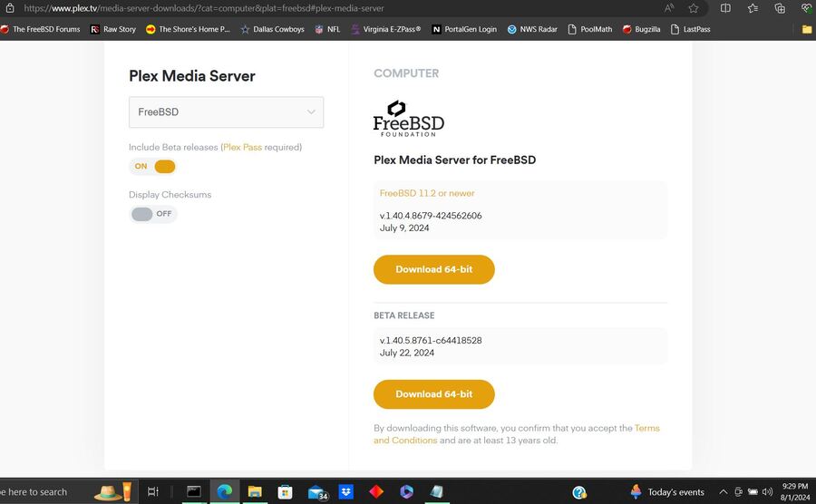Open the NWS Radar bookmark
Image resolution: width=816 pixels, height=504 pixels.
pos(532,29)
